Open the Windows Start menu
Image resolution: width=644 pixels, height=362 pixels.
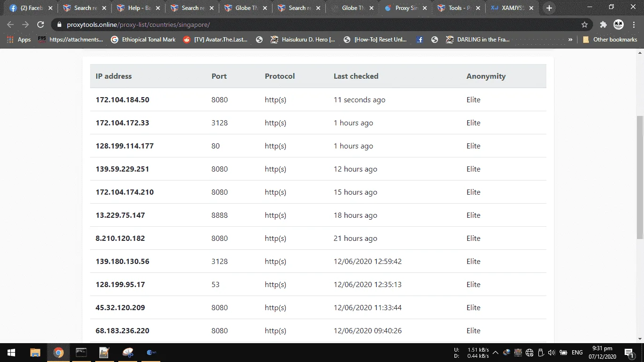pos(11,352)
